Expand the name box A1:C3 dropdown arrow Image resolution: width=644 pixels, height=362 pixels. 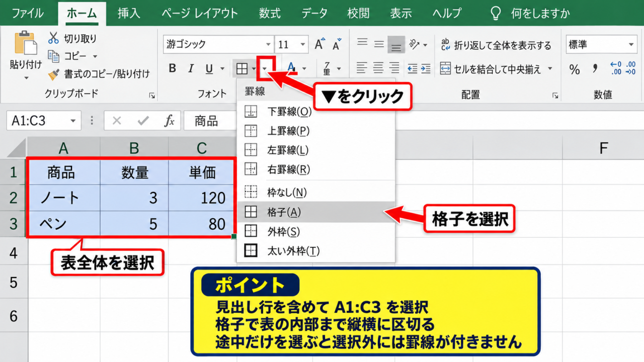(73, 121)
